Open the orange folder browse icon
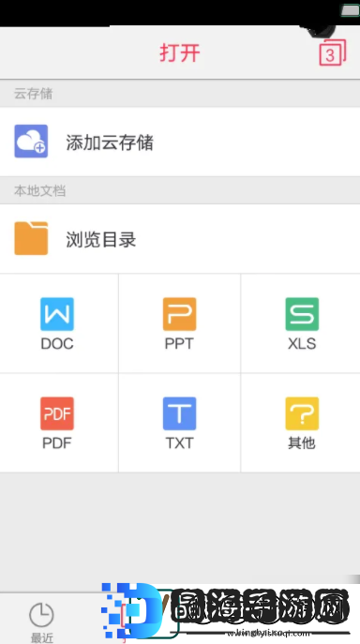 31,238
